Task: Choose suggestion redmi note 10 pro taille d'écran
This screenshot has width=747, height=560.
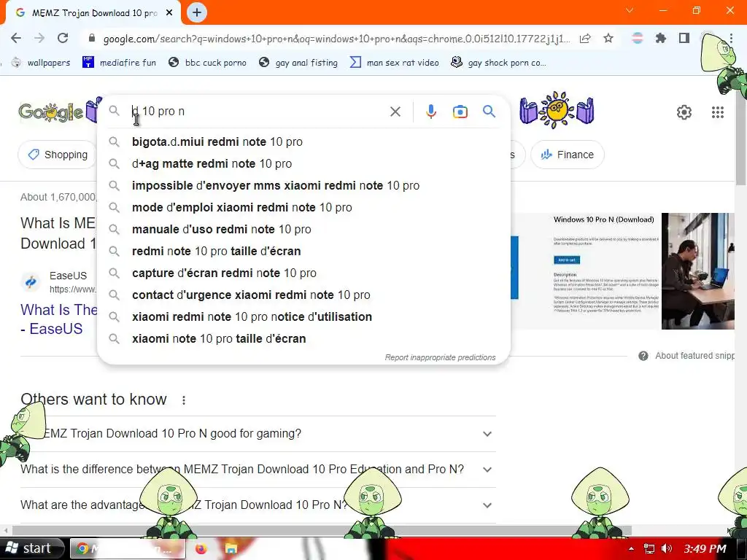Action: (303, 252)
